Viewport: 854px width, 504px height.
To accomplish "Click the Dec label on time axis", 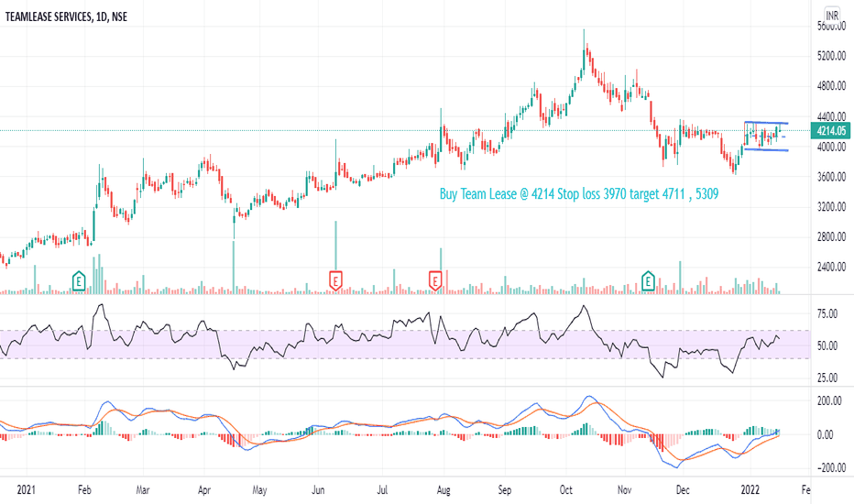I will (x=683, y=490).
